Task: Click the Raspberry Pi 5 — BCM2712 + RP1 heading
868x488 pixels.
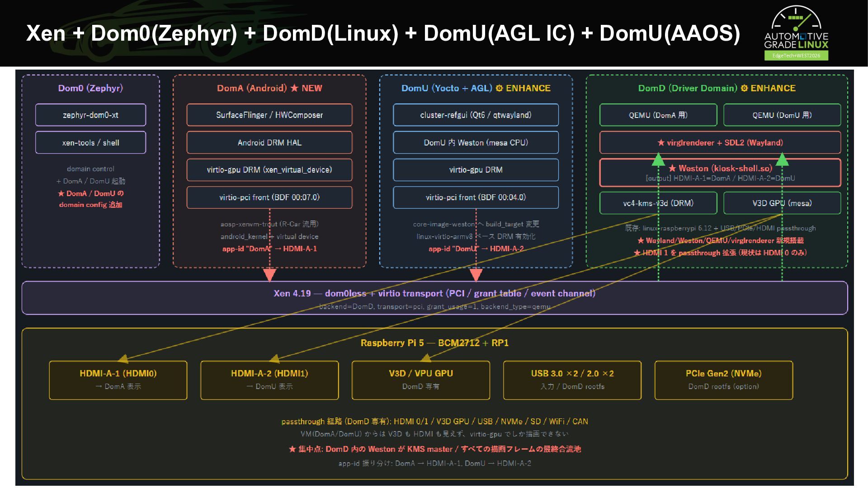Action: tap(434, 343)
